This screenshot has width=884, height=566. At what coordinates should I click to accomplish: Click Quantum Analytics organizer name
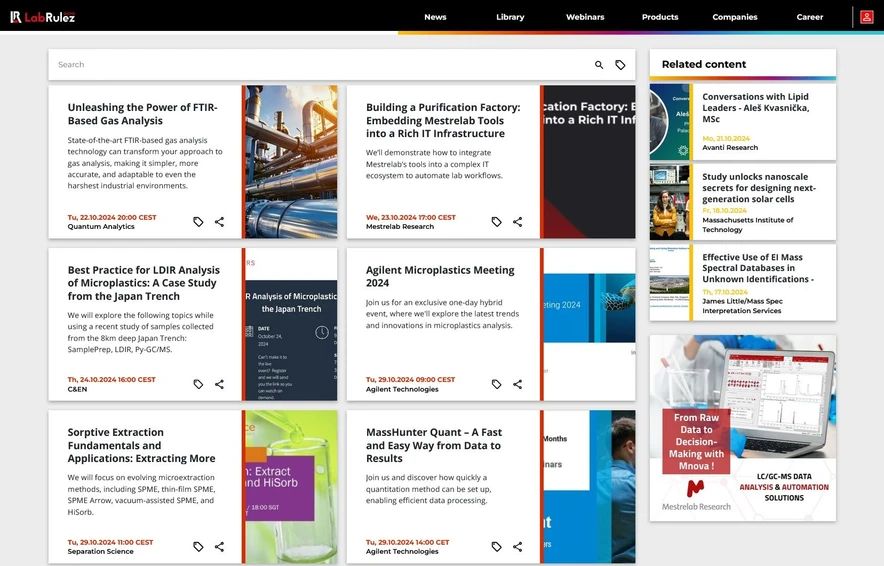pos(101,227)
